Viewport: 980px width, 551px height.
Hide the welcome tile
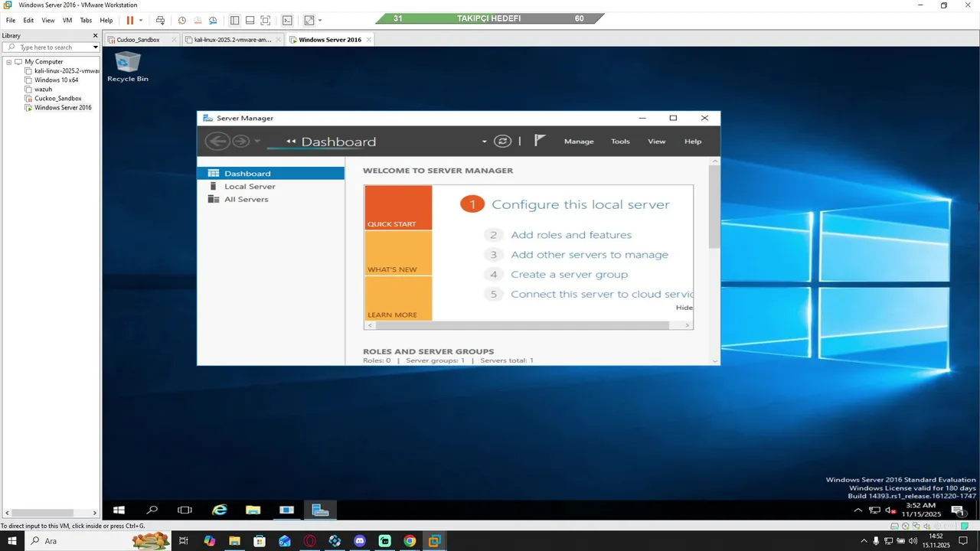click(684, 308)
